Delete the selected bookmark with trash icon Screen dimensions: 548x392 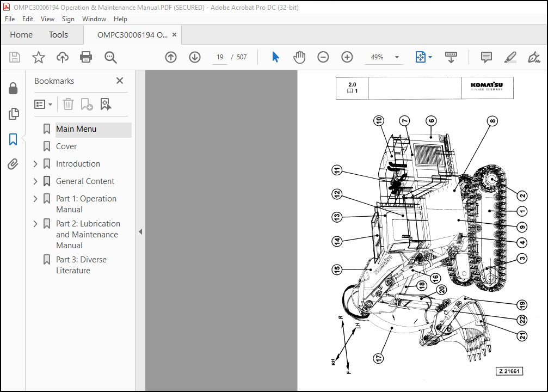(68, 104)
